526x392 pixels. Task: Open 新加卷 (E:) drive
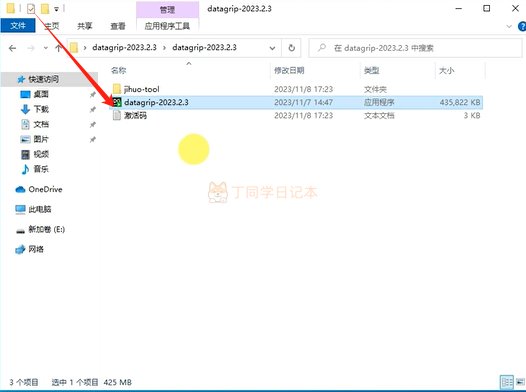46,229
